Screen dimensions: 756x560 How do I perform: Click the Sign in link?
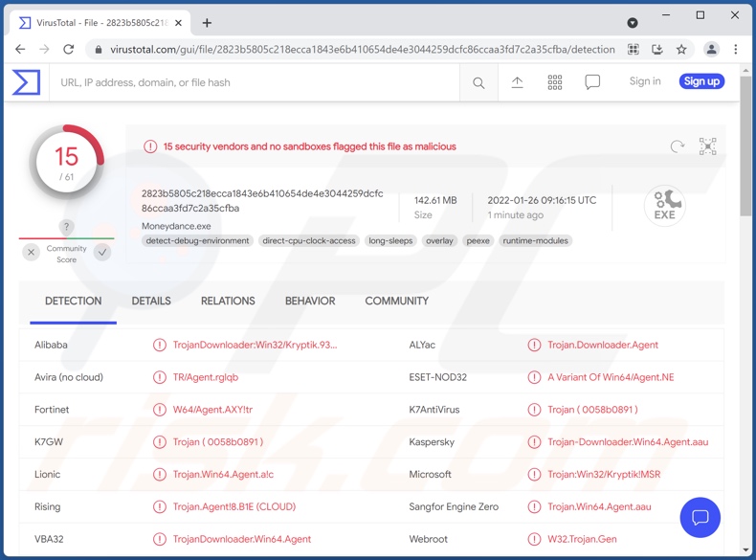click(x=645, y=81)
